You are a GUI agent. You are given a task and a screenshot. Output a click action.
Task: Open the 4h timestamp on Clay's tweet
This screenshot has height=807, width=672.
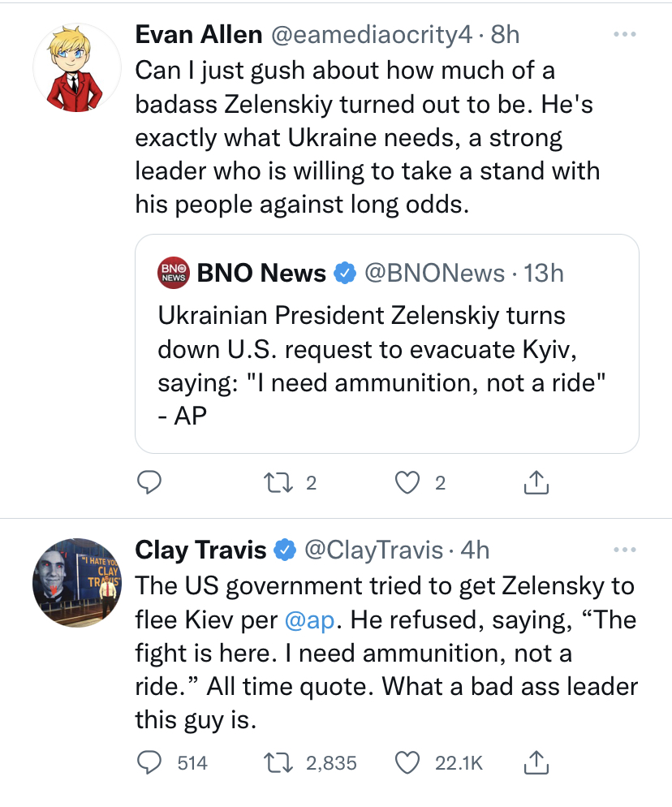tap(475, 550)
